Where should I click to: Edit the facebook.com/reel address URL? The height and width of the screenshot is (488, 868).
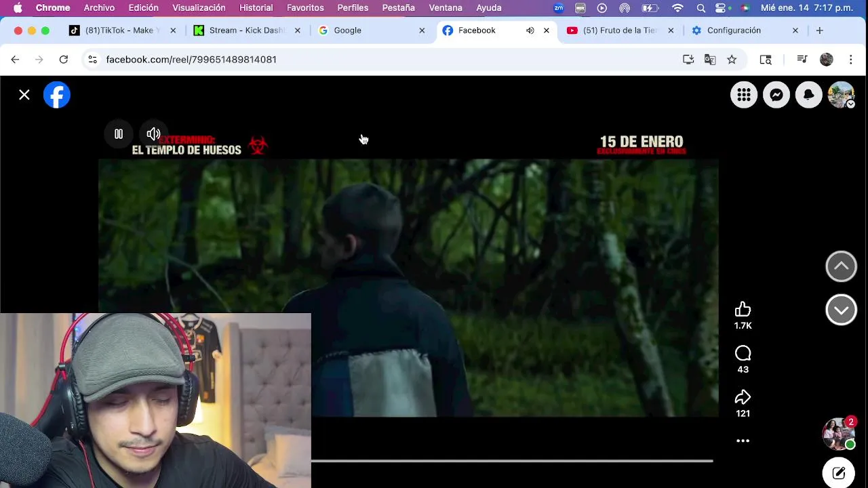[191, 60]
